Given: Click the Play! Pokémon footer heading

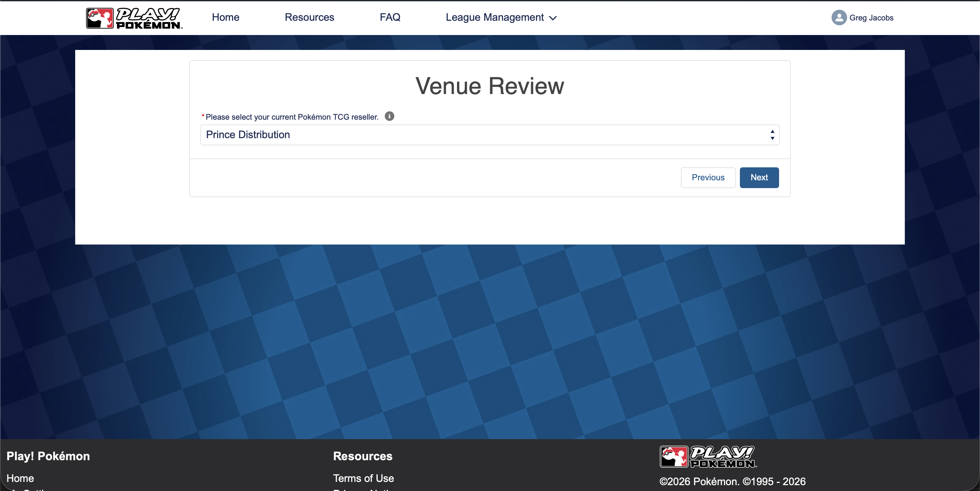Looking at the screenshot, I should 48,456.
